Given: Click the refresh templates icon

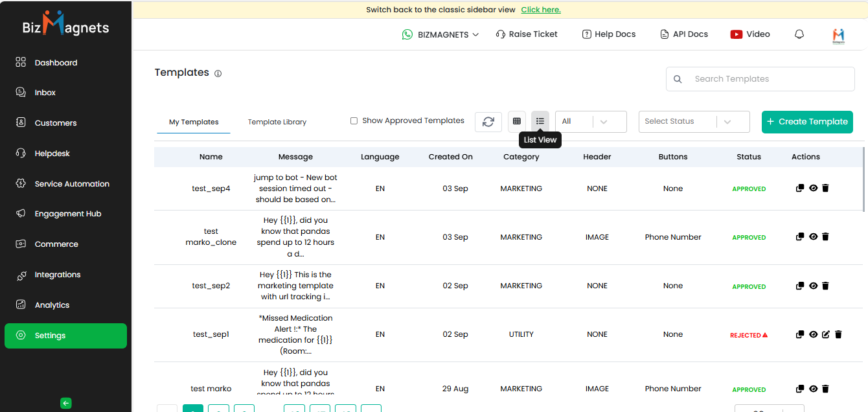Looking at the screenshot, I should (x=488, y=122).
